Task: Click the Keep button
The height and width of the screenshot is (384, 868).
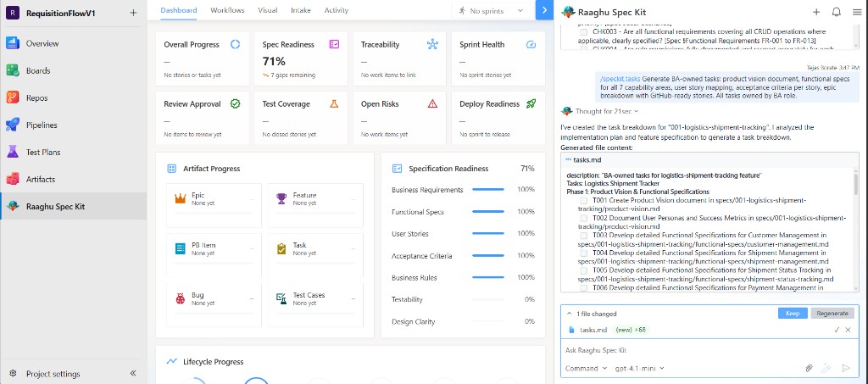Action: click(x=793, y=313)
